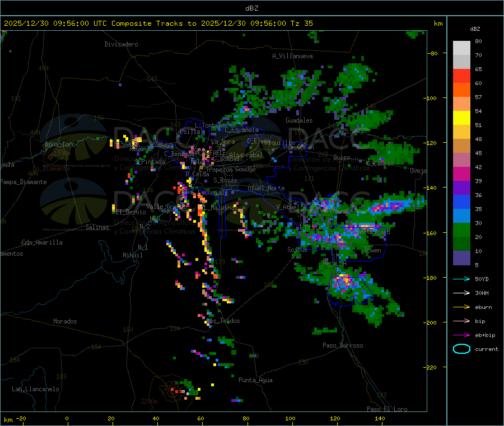
Task: Click the Morados map label
Action: tap(65, 321)
